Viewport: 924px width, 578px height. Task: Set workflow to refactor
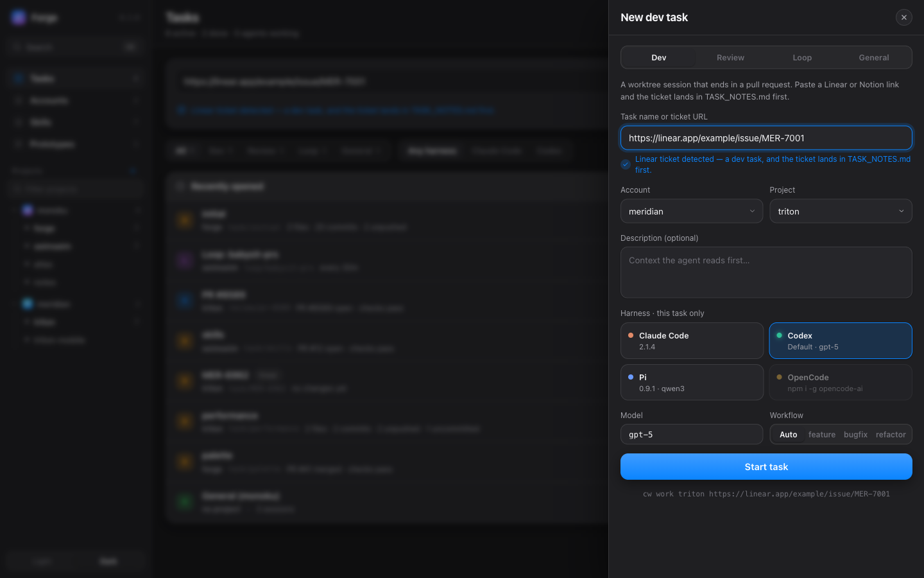891,434
